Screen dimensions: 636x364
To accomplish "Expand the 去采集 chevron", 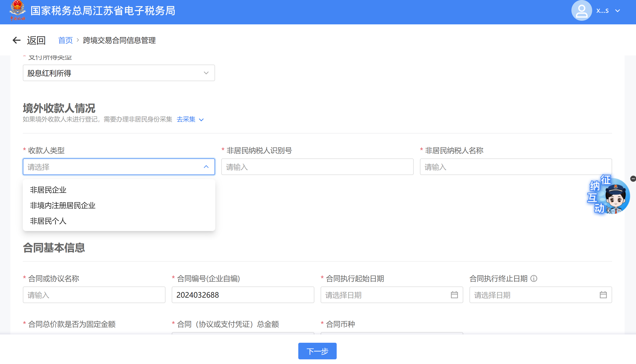I will pos(201,120).
